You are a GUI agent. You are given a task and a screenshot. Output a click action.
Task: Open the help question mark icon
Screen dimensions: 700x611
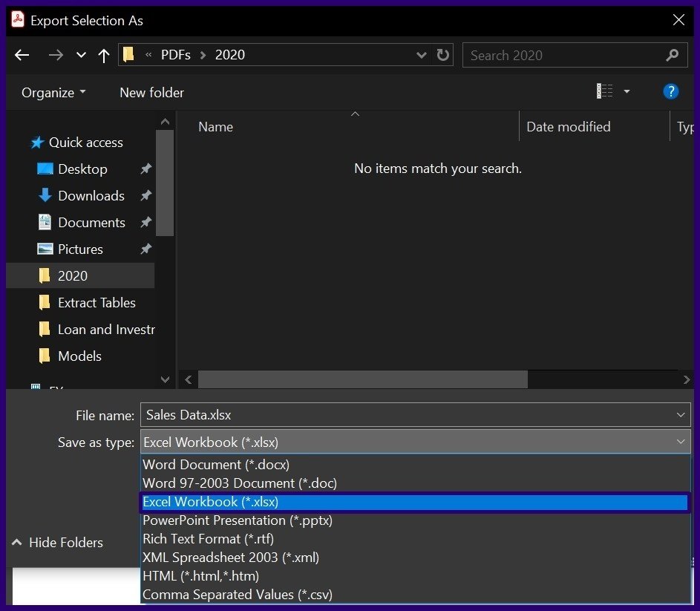coord(670,92)
